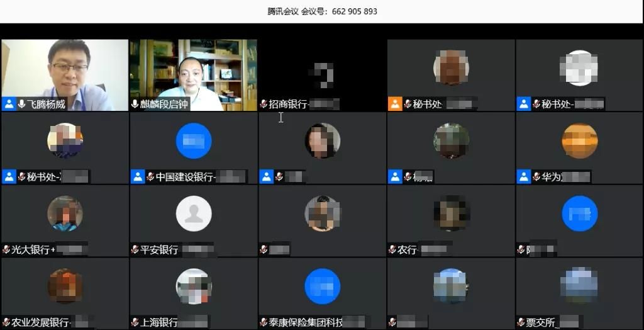
Task: Click the 平安银行 default gray avatar
Action: (193, 214)
